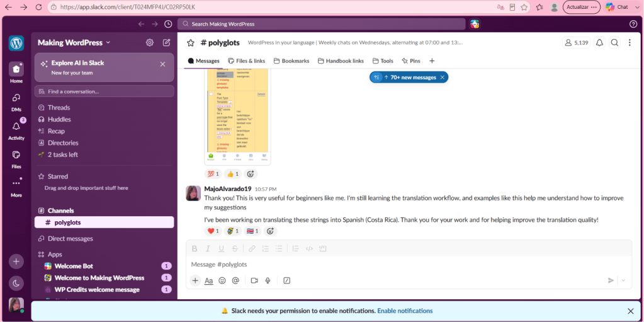The height and width of the screenshot is (322, 644).
Task: Collapse the Apps section
Action: click(55, 255)
